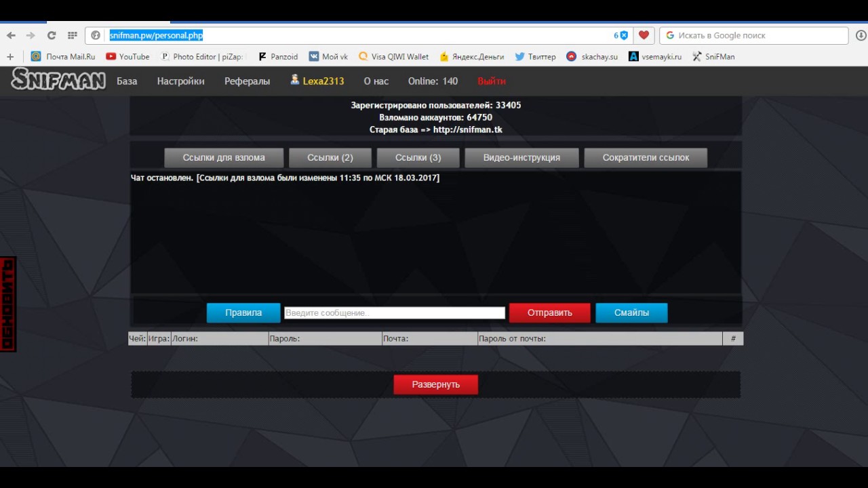Open the http://snifman.tk old base link

[468, 129]
